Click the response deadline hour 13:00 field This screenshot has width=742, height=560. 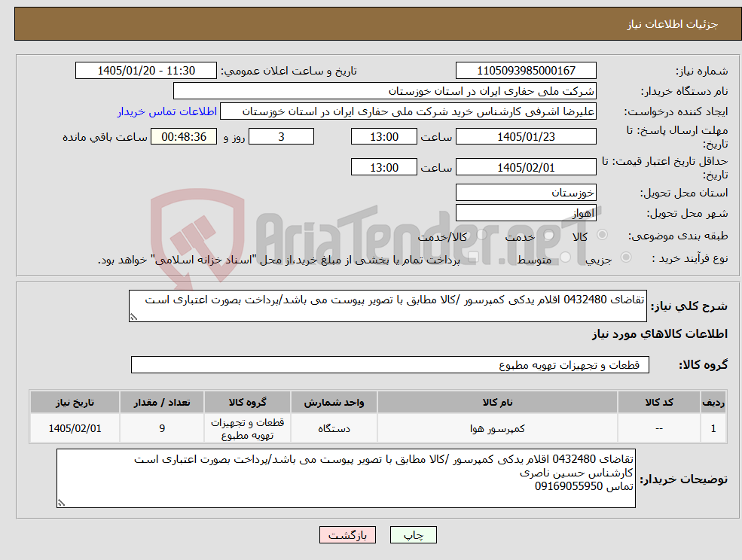tap(383, 137)
